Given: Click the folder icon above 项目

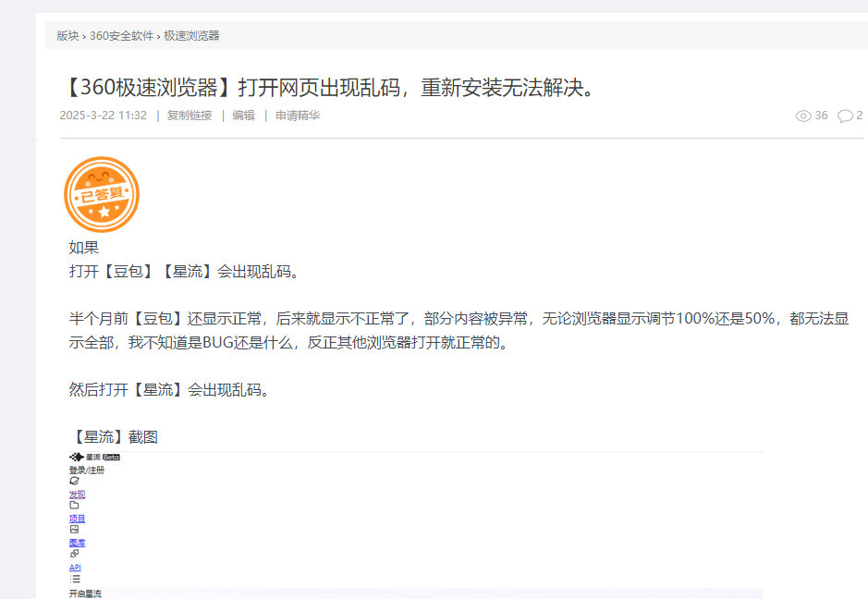Looking at the screenshot, I should click(x=74, y=505).
